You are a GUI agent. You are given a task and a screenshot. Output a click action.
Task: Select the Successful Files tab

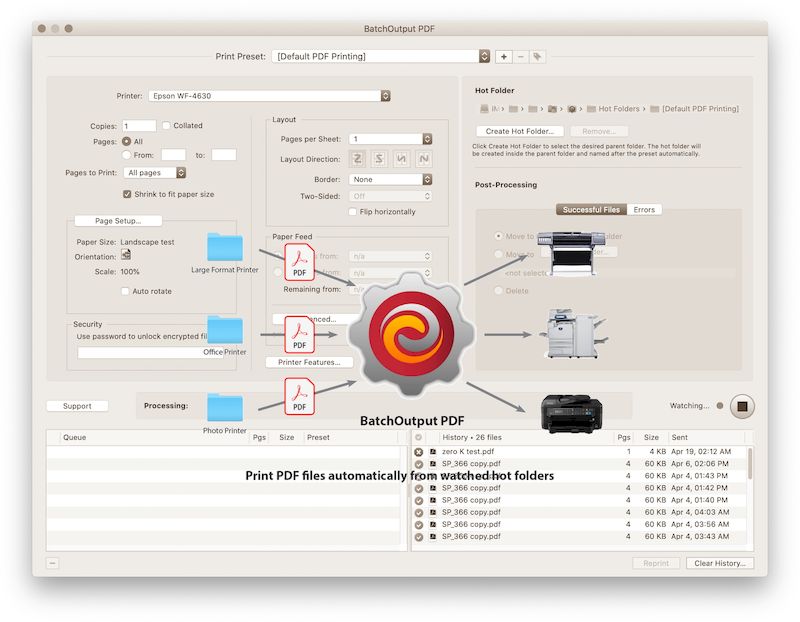coord(590,209)
